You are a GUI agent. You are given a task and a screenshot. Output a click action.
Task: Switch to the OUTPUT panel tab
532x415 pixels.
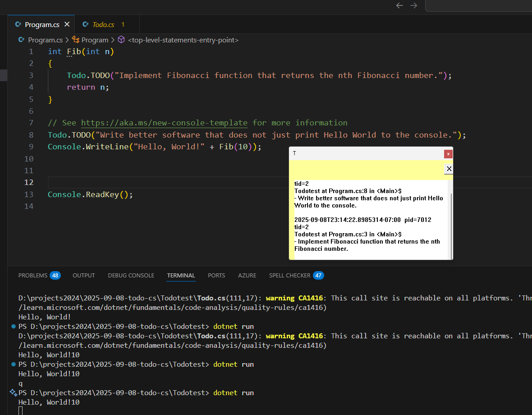84,275
